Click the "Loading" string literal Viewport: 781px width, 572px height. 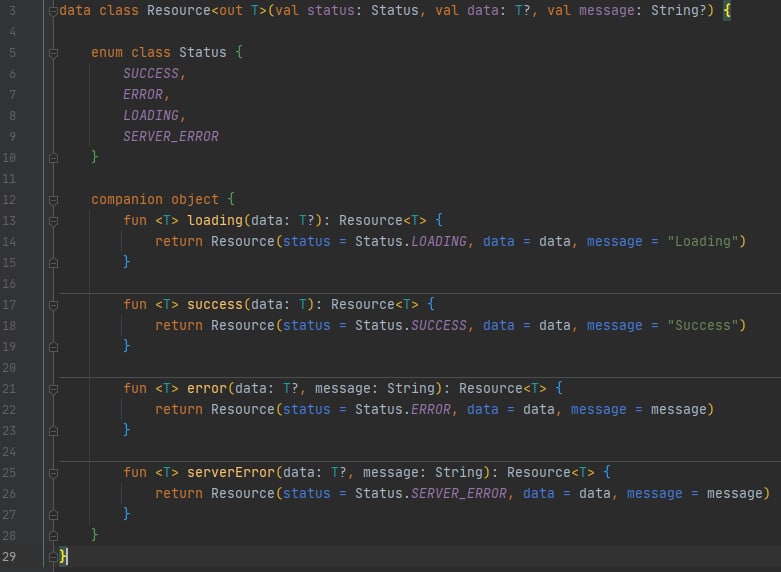702,242
